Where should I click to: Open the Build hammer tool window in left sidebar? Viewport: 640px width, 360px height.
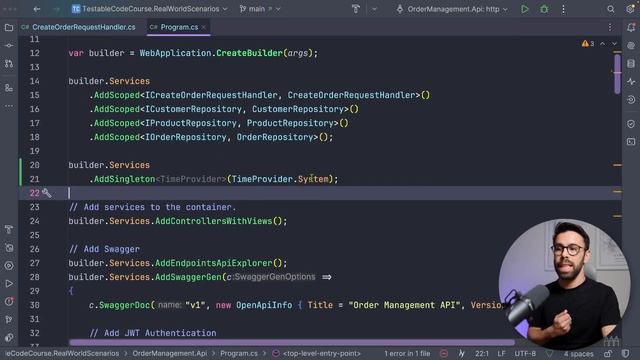tap(9, 229)
